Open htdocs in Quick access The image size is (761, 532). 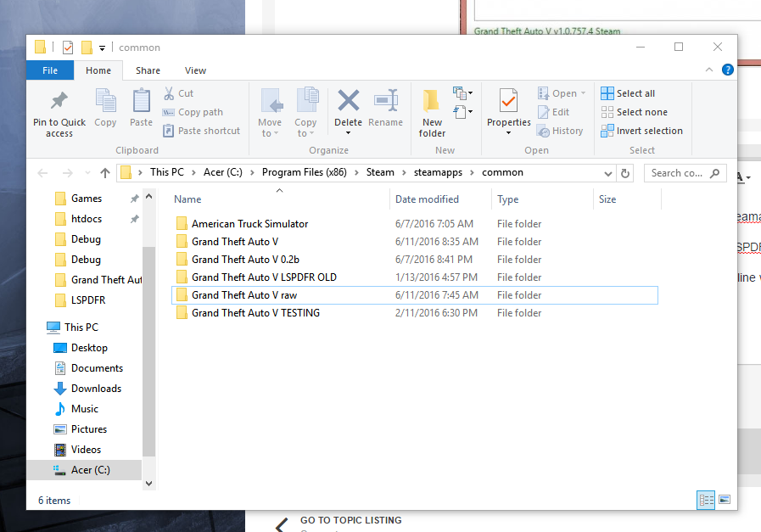click(x=87, y=219)
